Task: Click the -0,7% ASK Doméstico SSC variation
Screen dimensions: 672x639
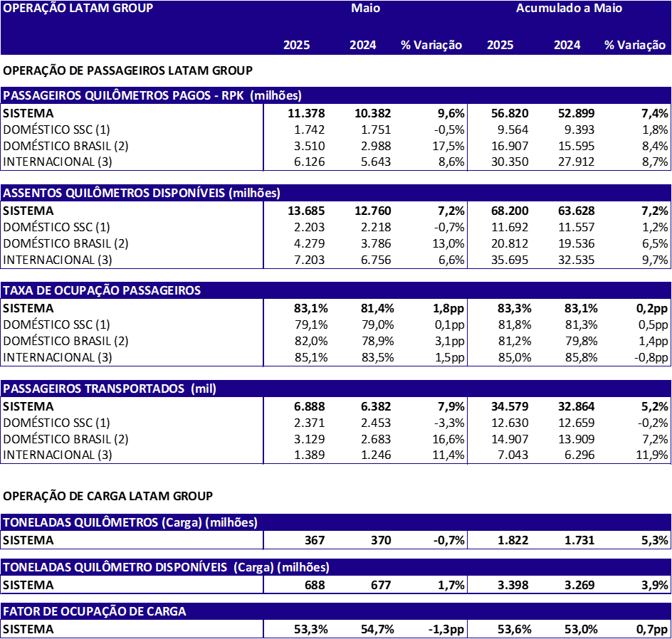Action: [449, 228]
